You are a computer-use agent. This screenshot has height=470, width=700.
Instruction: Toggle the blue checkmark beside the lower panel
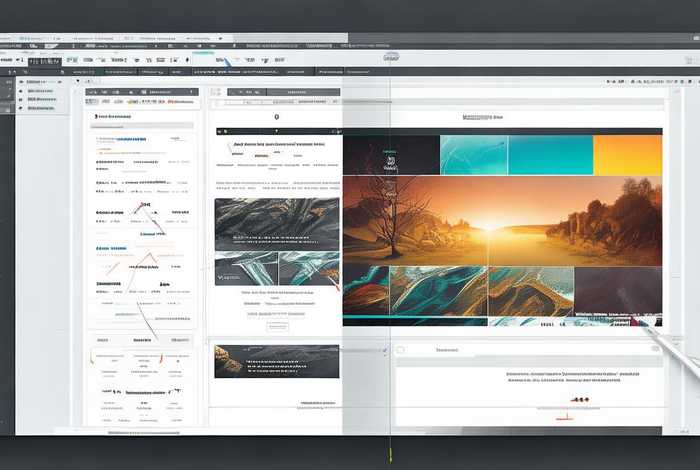384,350
